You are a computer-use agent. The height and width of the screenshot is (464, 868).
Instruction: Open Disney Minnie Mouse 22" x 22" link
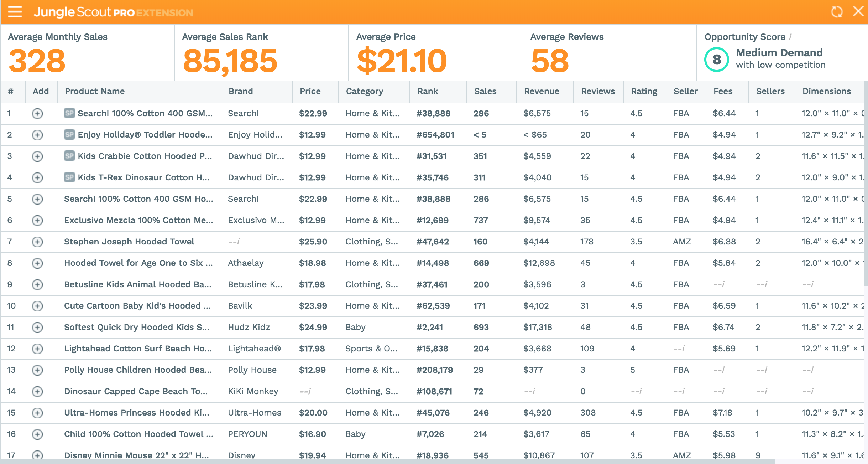pos(136,455)
